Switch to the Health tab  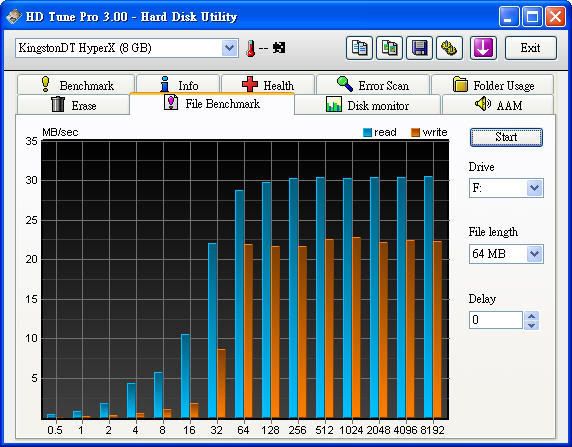tap(268, 85)
